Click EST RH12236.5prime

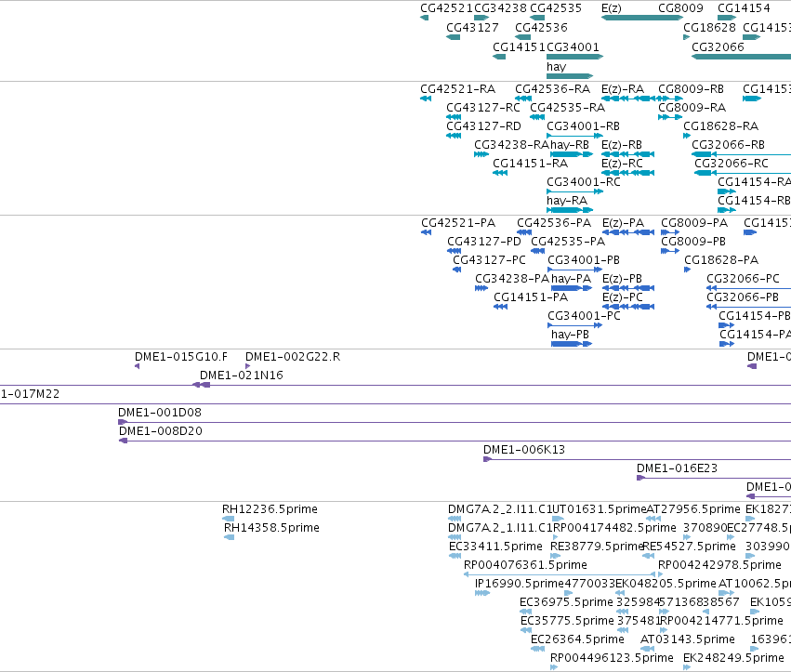270,509
